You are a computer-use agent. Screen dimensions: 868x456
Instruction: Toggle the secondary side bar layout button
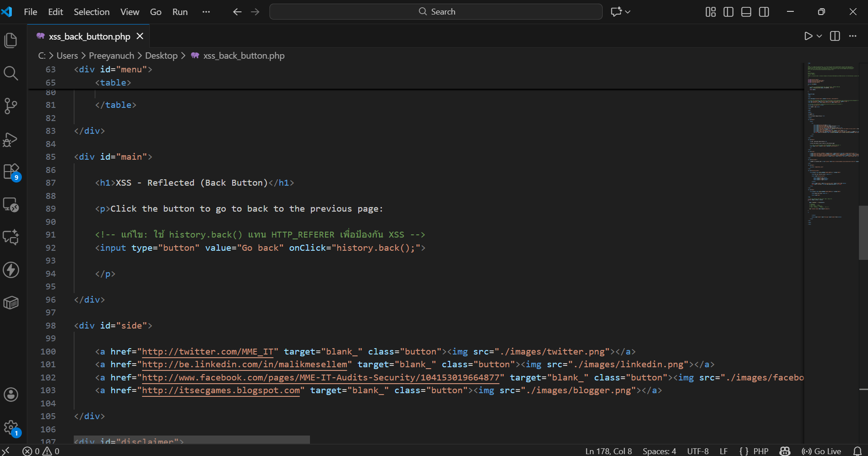click(x=764, y=12)
